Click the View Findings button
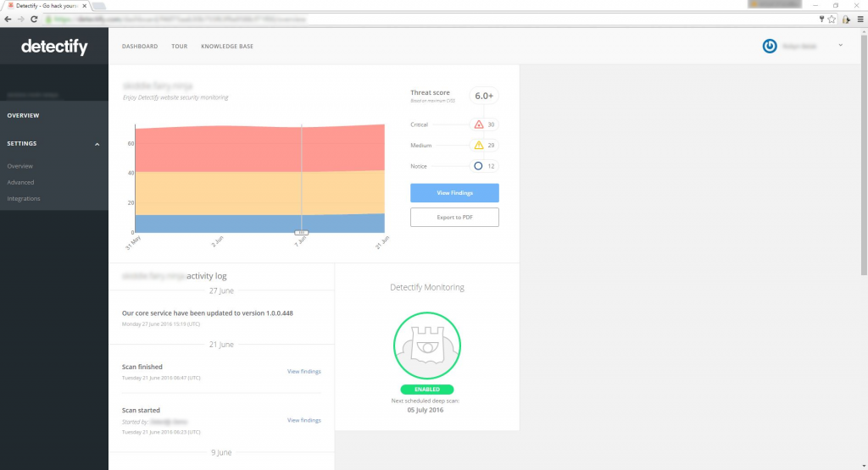The height and width of the screenshot is (470, 868). pyautogui.click(x=454, y=193)
